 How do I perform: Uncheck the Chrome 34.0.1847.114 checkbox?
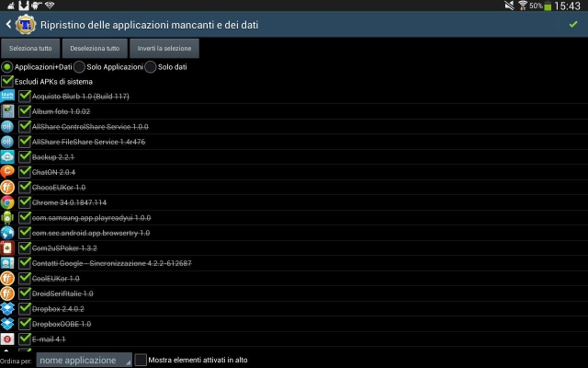[x=25, y=202]
